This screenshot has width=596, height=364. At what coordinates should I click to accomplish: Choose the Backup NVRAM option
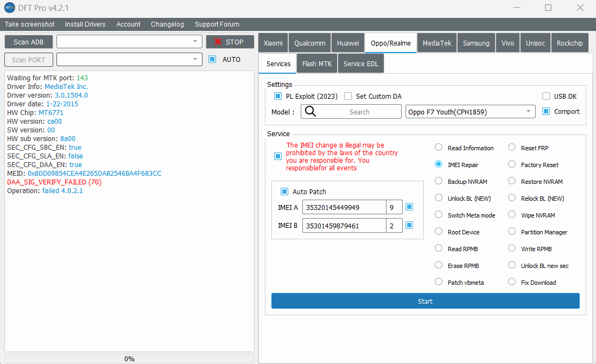[x=439, y=181]
